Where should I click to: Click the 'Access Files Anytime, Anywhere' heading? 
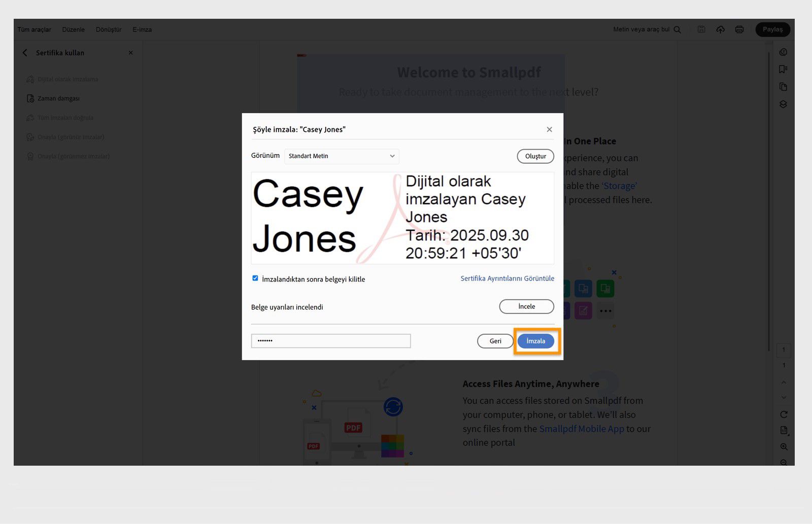pos(531,384)
